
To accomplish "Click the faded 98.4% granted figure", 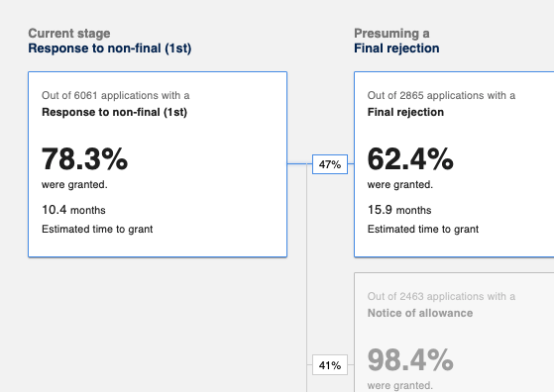I will pyautogui.click(x=410, y=360).
